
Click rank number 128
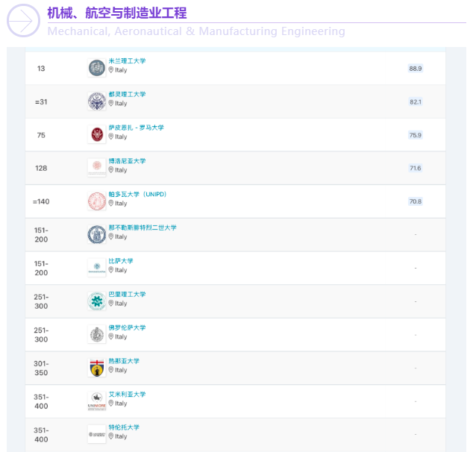pyautogui.click(x=41, y=168)
